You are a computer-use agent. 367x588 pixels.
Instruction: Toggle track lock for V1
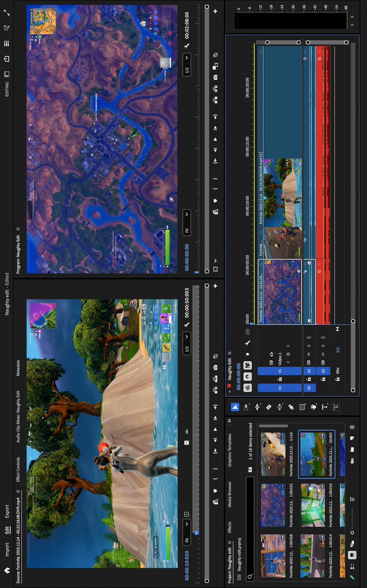[280, 379]
